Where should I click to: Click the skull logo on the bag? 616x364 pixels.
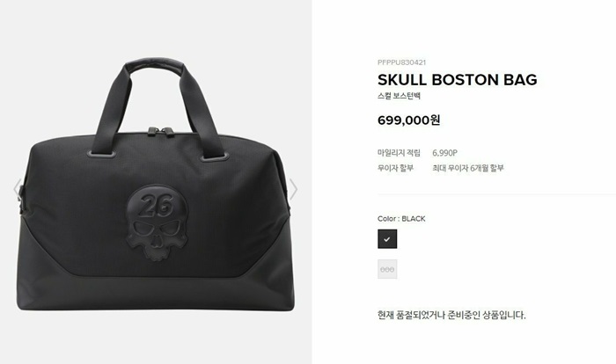[x=158, y=223]
